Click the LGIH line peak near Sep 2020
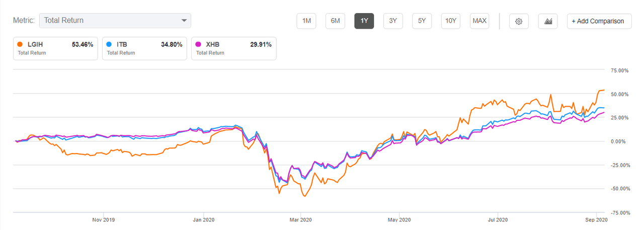Image resolution: width=644 pixels, height=230 pixels. [x=602, y=91]
